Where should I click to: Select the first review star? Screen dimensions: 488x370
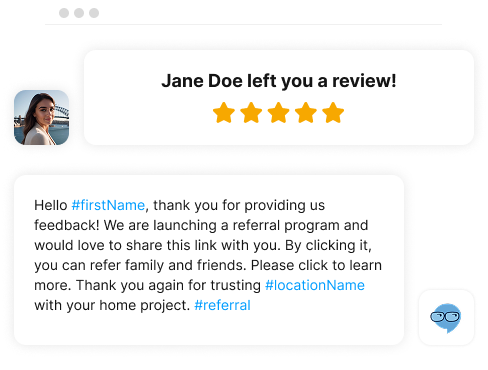point(224,113)
